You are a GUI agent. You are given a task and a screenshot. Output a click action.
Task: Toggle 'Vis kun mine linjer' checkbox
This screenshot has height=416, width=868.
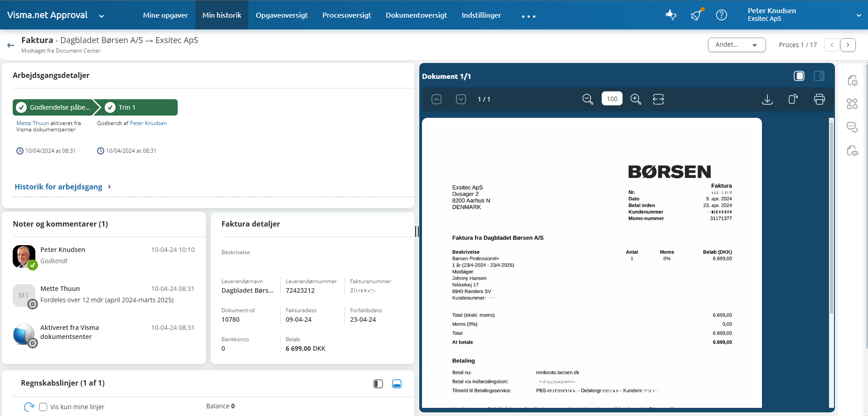tap(43, 407)
